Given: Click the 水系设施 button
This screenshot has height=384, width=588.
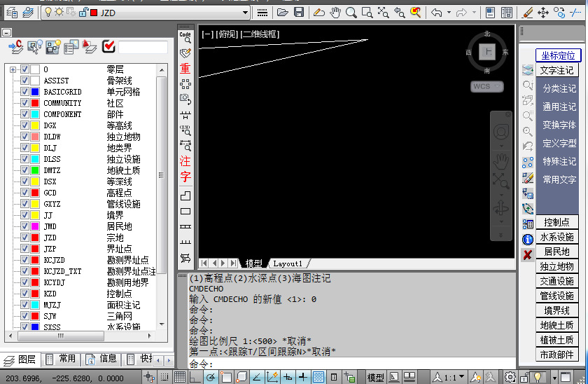Looking at the screenshot, I should click(557, 237).
